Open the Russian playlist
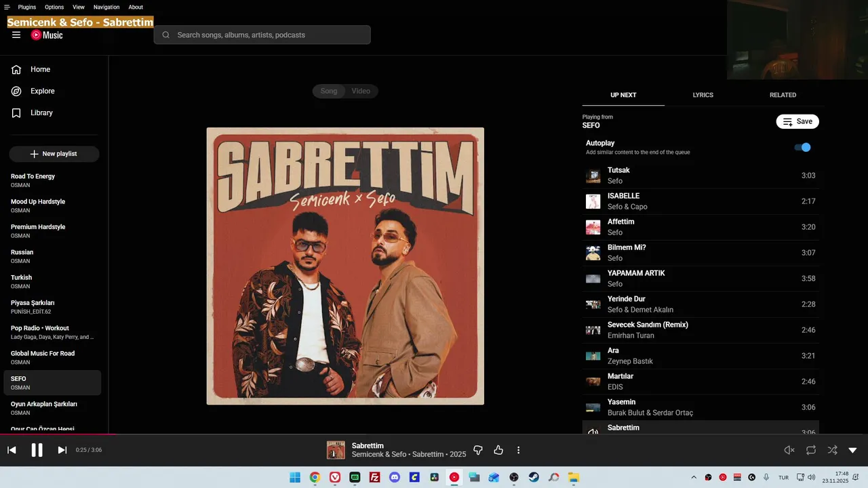 tap(52, 256)
